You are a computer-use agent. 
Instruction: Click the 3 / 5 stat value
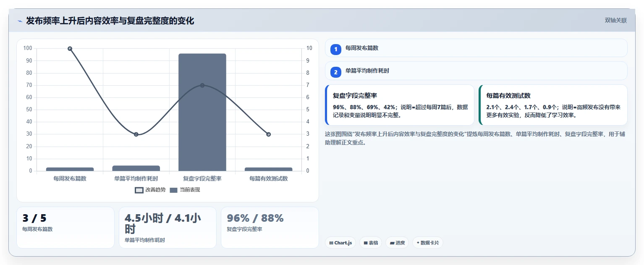pos(34,218)
